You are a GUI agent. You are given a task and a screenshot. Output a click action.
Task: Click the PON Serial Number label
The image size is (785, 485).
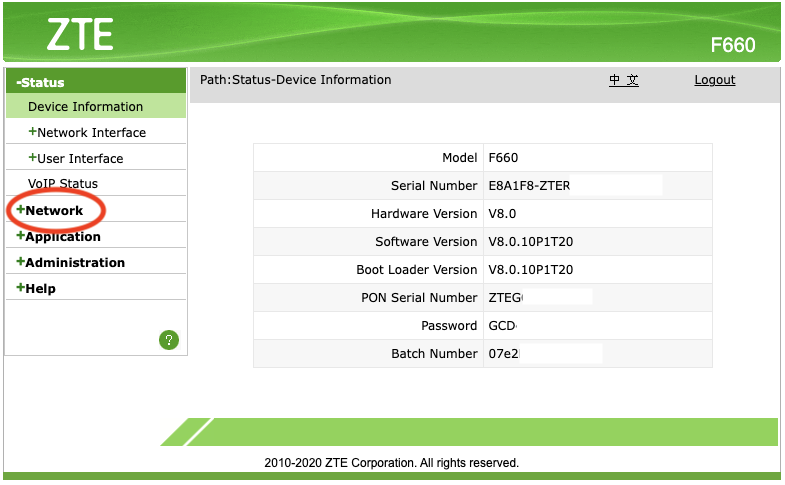419,298
